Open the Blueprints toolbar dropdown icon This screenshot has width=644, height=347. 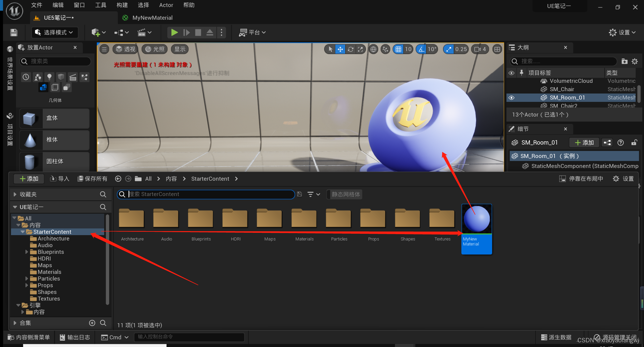point(121,32)
